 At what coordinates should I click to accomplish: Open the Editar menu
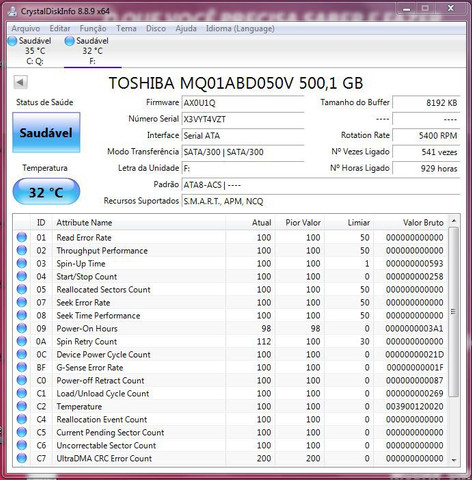[60, 29]
